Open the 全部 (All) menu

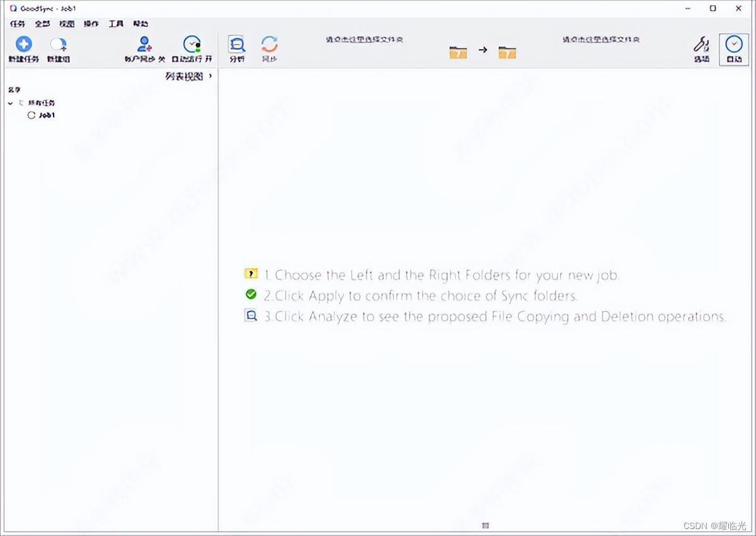(42, 24)
